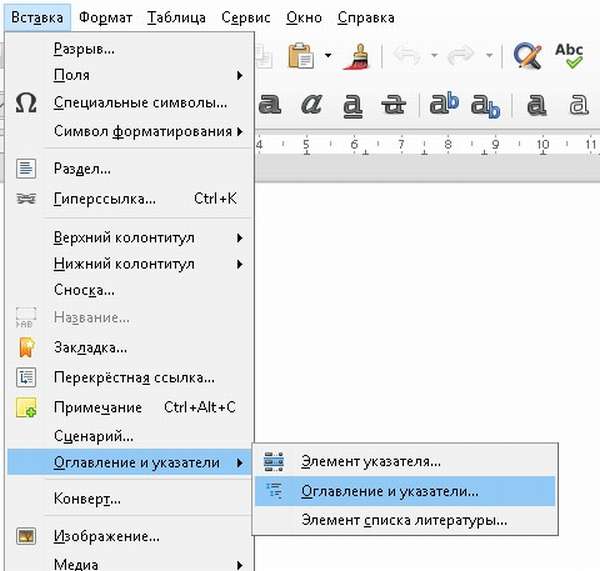The image size is (600, 571).
Task: Select Элемент списка литературы... item
Action: [405, 520]
